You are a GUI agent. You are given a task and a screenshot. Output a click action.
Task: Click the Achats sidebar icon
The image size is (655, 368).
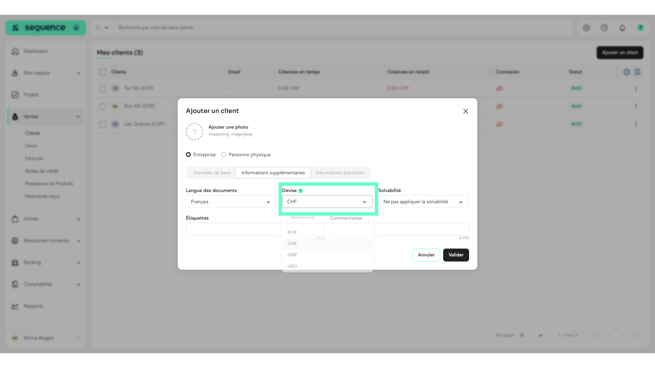15,219
